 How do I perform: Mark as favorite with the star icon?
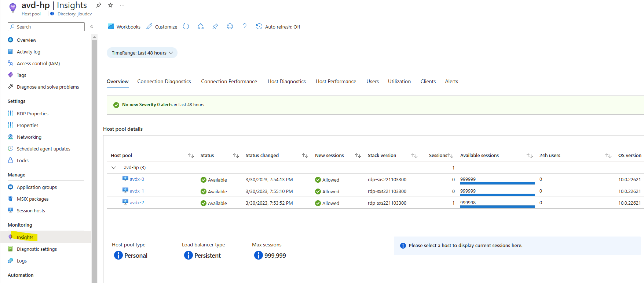pos(110,5)
